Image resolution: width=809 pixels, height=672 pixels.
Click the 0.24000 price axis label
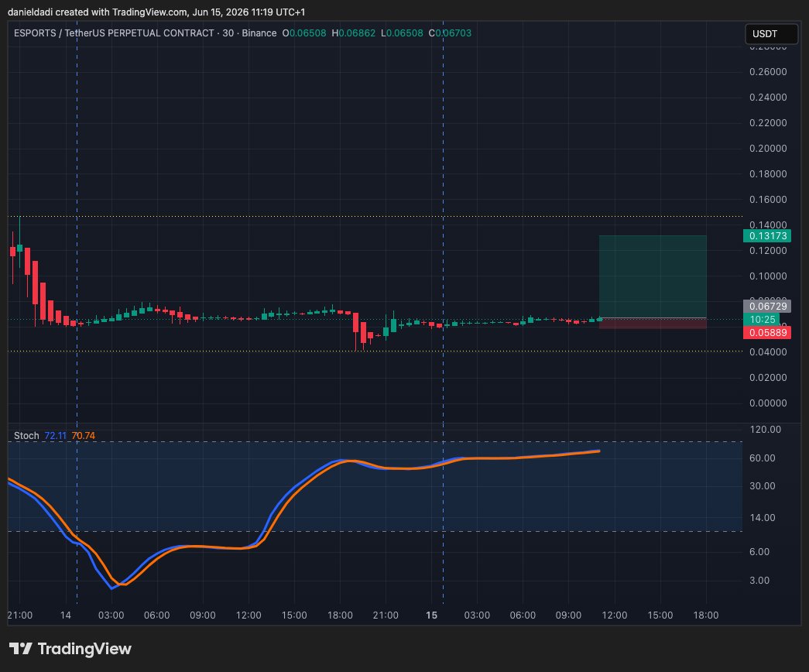(x=768, y=97)
